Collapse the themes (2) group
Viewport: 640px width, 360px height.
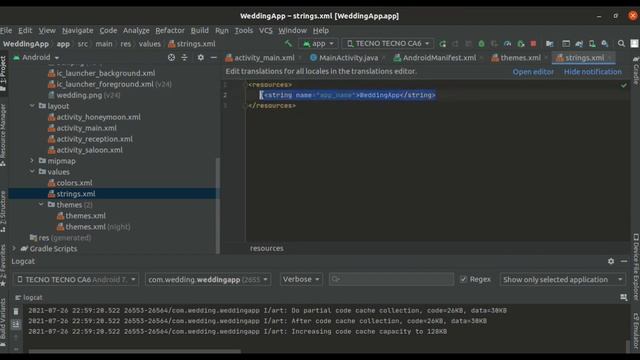pyautogui.click(x=41, y=204)
